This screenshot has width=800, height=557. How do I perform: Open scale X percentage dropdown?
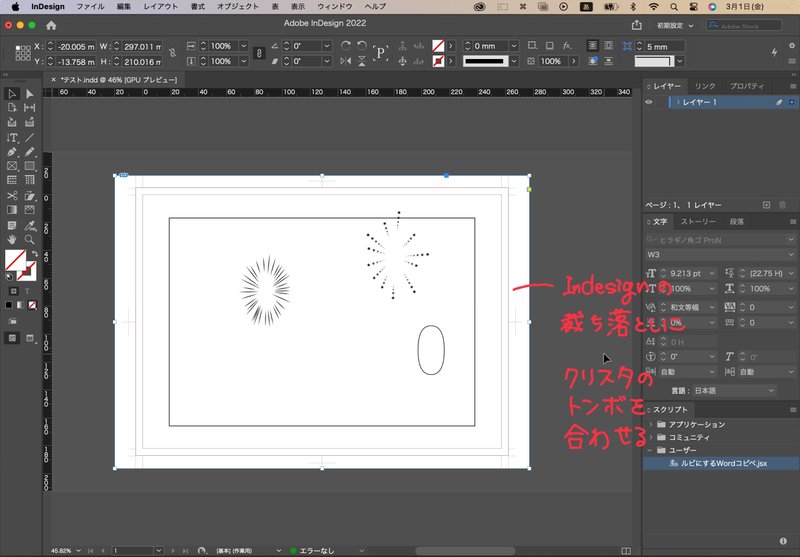(x=244, y=46)
